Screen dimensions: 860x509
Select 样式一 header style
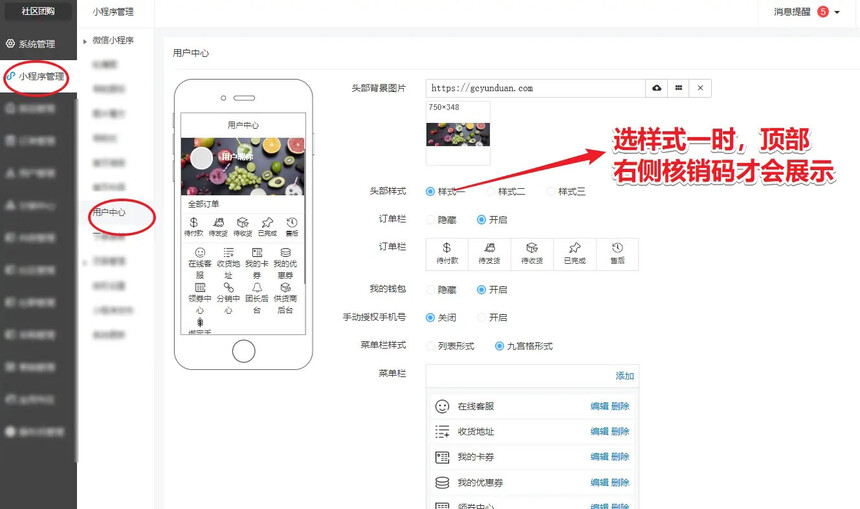coord(430,191)
